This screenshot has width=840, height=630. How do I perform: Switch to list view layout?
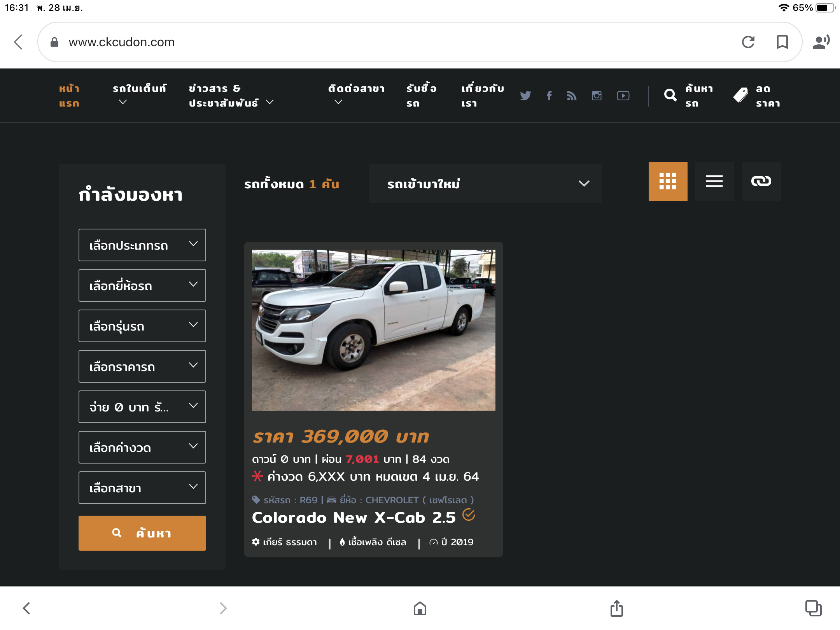point(714,182)
